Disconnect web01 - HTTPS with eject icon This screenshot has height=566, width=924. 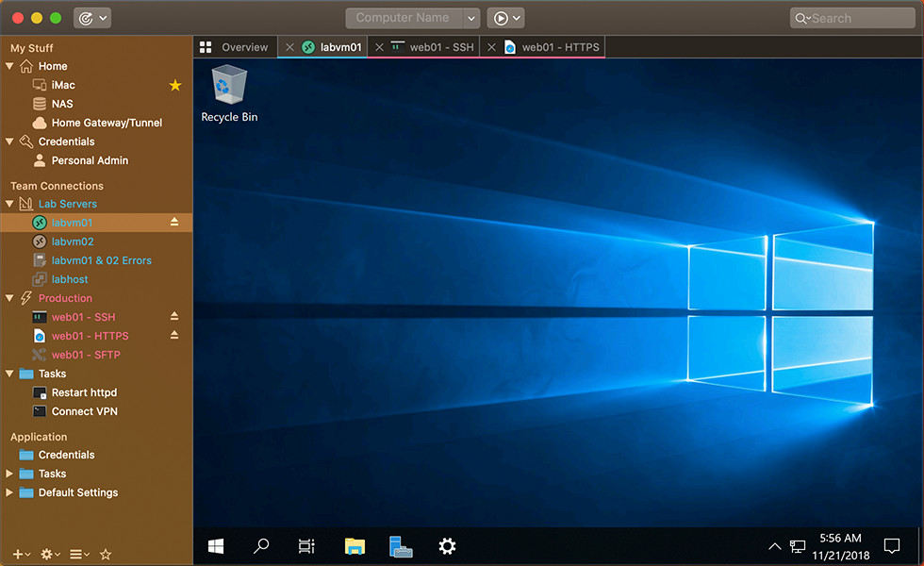pos(174,335)
